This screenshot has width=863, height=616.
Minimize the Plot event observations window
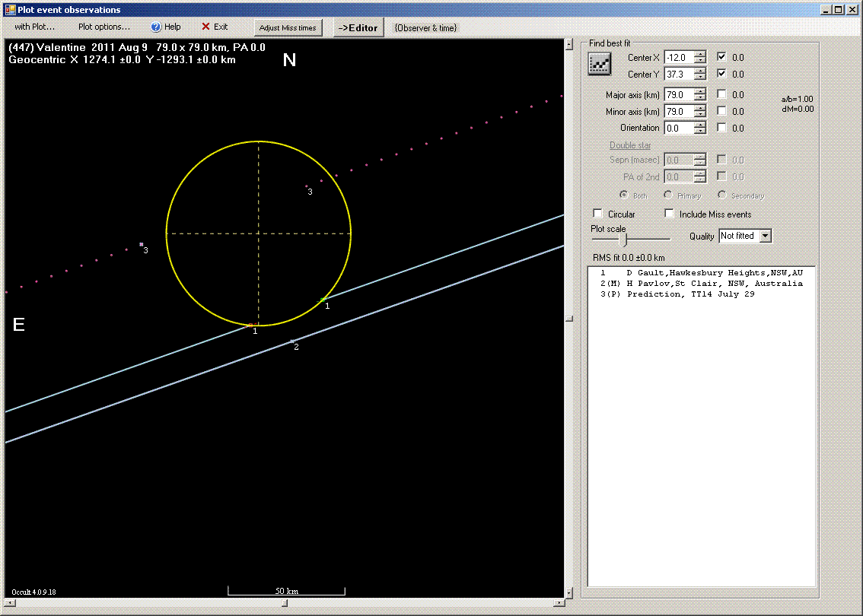coord(826,9)
